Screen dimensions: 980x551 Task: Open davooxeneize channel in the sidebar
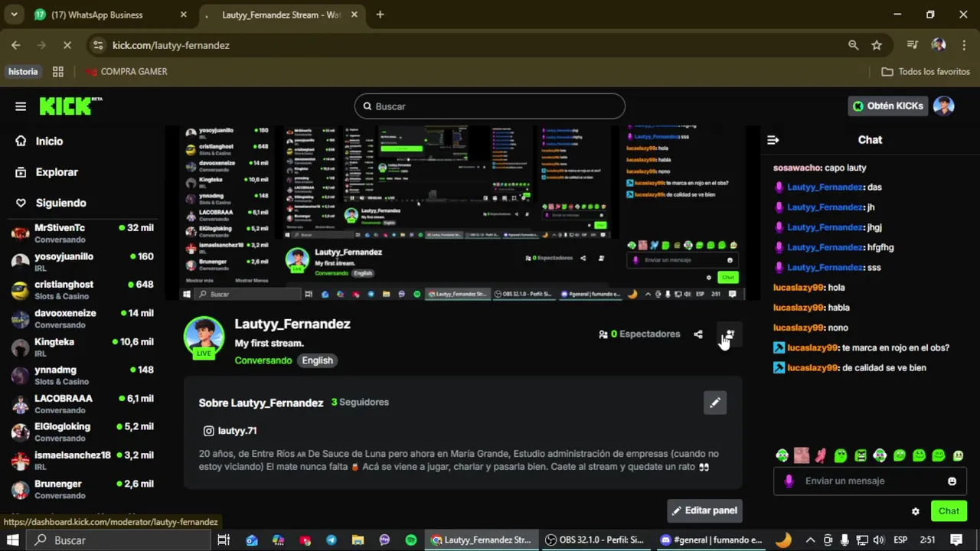coord(82,318)
